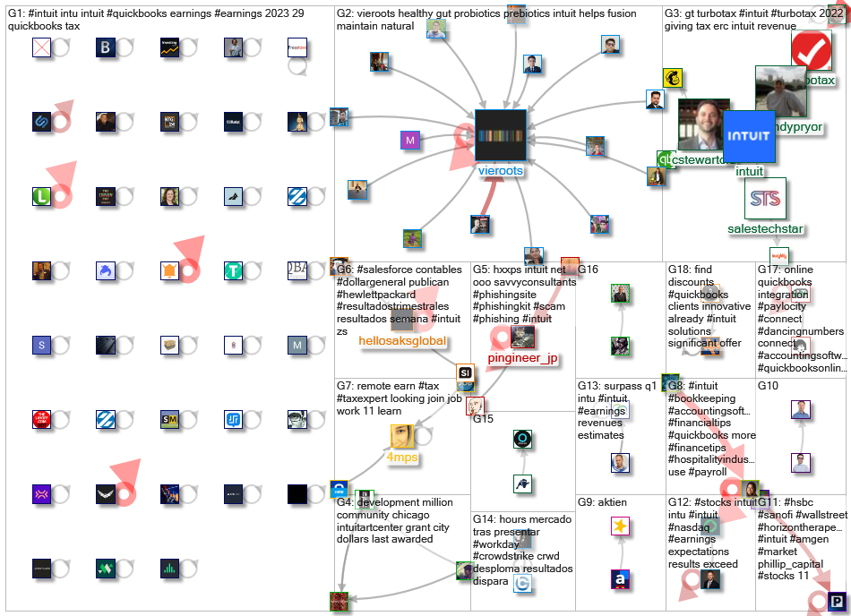Click the 4mps label
851x616 pixels.
[401, 458]
